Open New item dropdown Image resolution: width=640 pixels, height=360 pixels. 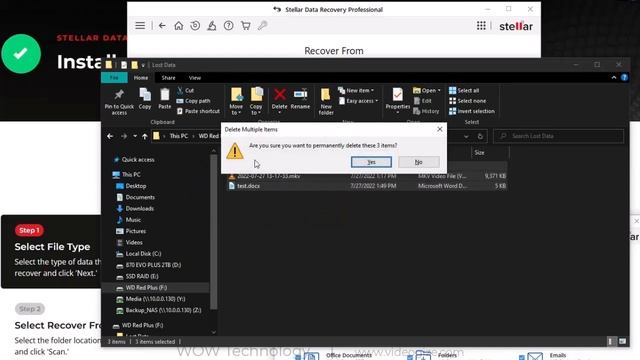(356, 90)
